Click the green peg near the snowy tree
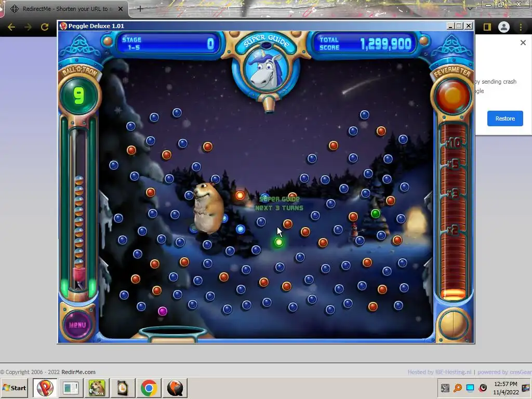This screenshot has height=399, width=532. pos(375,214)
